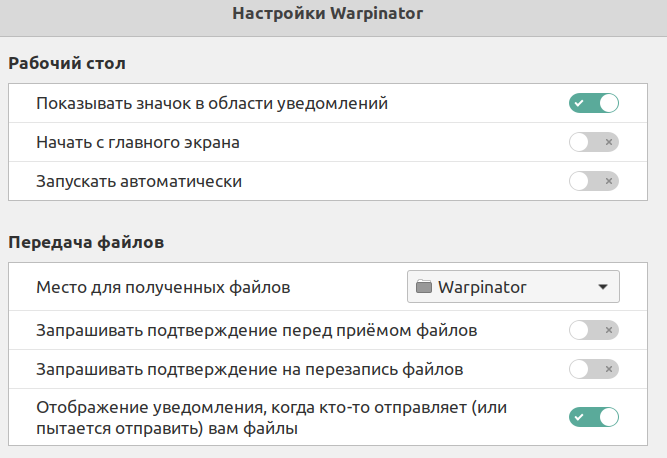Click the 'Настройки Warpinator' title bar
667x458 pixels.
(x=333, y=14)
